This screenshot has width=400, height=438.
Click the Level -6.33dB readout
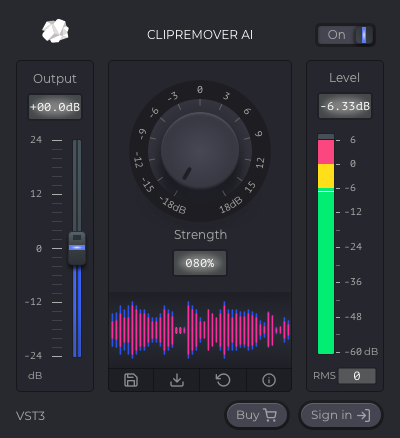pos(345,106)
